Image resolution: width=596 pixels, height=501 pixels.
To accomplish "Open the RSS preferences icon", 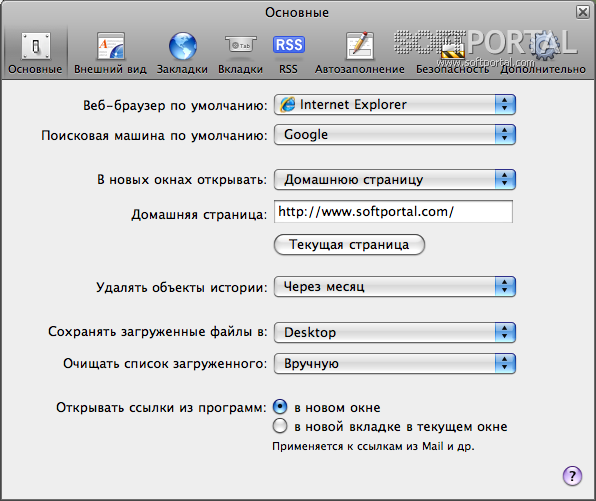I will (288, 45).
